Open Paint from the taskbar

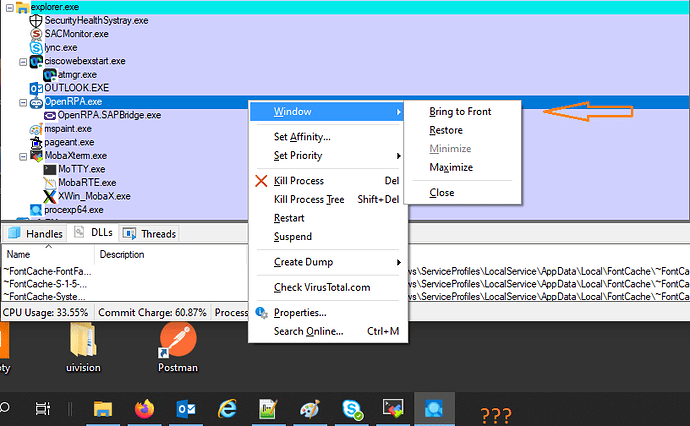(x=310, y=409)
